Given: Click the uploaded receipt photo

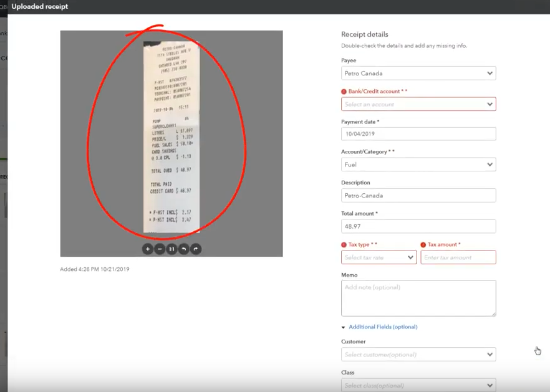Looking at the screenshot, I should coord(171,136).
